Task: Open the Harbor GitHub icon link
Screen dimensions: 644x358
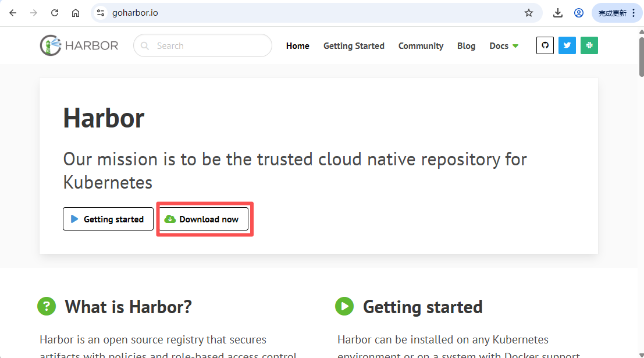Action: click(545, 45)
